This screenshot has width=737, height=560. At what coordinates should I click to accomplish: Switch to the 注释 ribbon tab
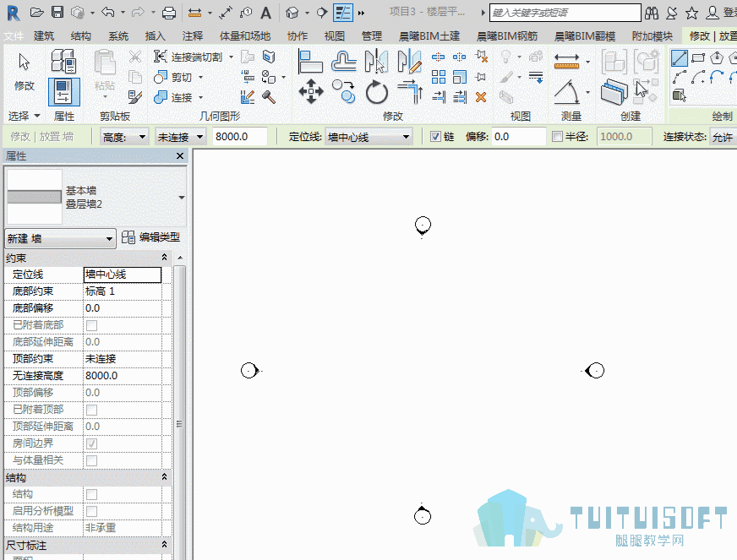coord(193,35)
